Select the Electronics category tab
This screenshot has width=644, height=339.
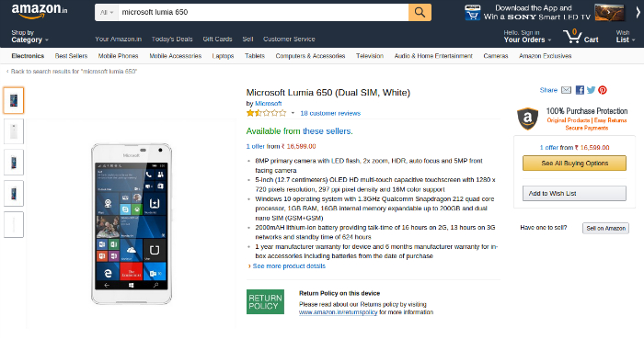(28, 56)
